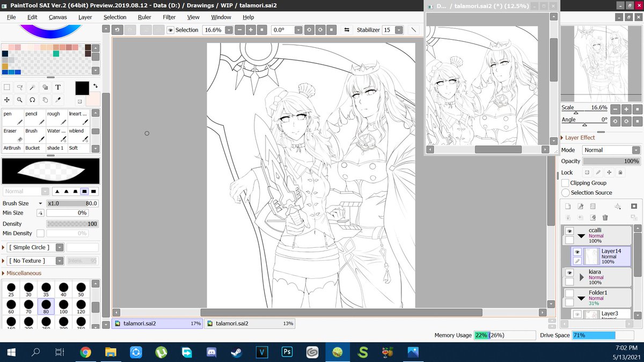Toggle lock all padlock icon
Image resolution: width=644 pixels, height=362 pixels.
[620, 173]
